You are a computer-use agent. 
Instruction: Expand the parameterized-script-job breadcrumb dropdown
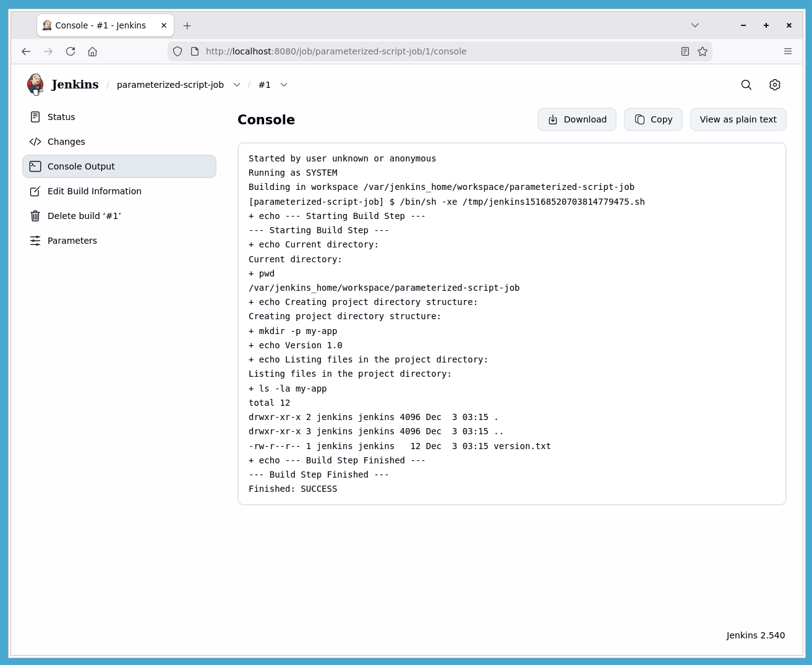[237, 85]
